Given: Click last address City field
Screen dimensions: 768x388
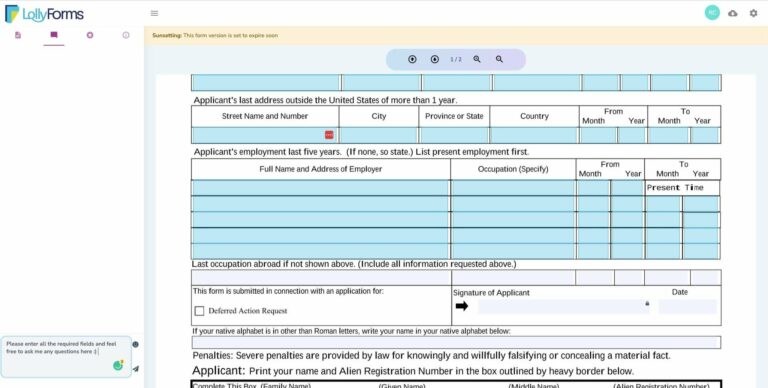Looking at the screenshot, I should point(379,135).
